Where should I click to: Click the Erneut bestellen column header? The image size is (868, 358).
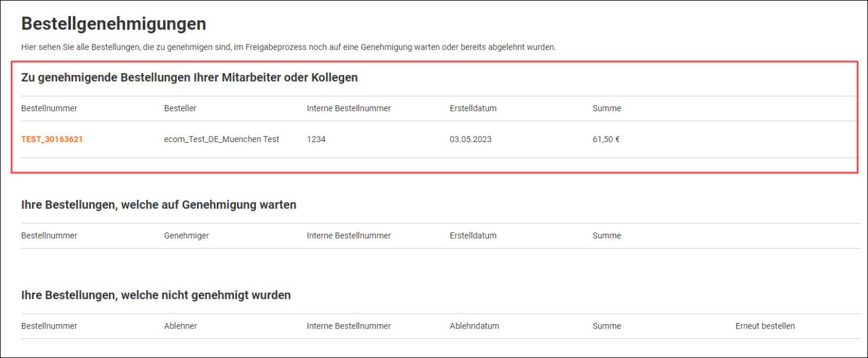tap(765, 326)
